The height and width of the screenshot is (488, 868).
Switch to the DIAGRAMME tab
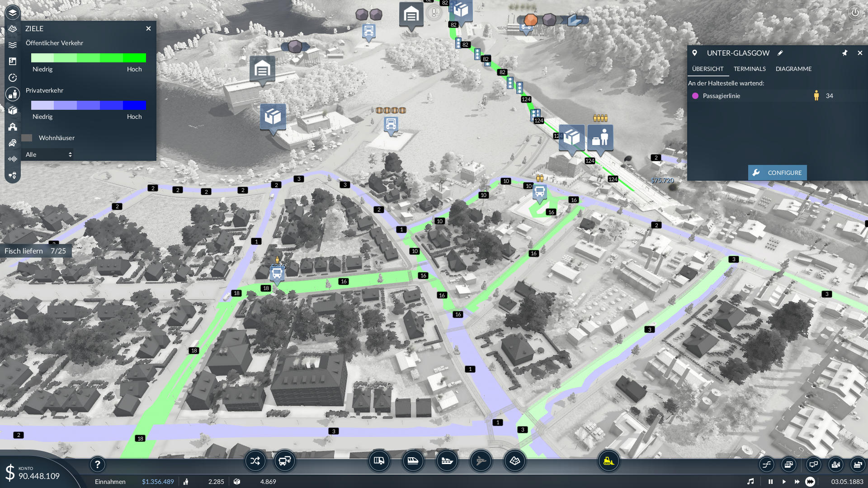[x=793, y=69]
